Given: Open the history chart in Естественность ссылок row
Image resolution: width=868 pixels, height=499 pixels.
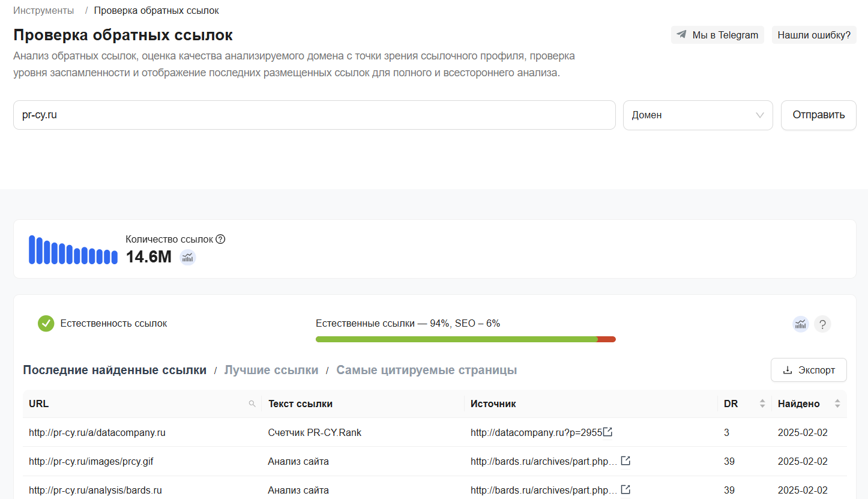Looking at the screenshot, I should (x=801, y=324).
